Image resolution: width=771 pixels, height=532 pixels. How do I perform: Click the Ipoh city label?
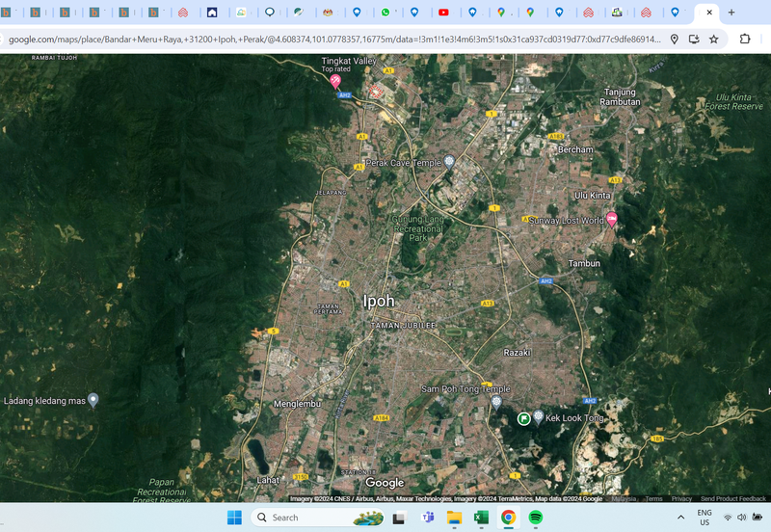379,301
